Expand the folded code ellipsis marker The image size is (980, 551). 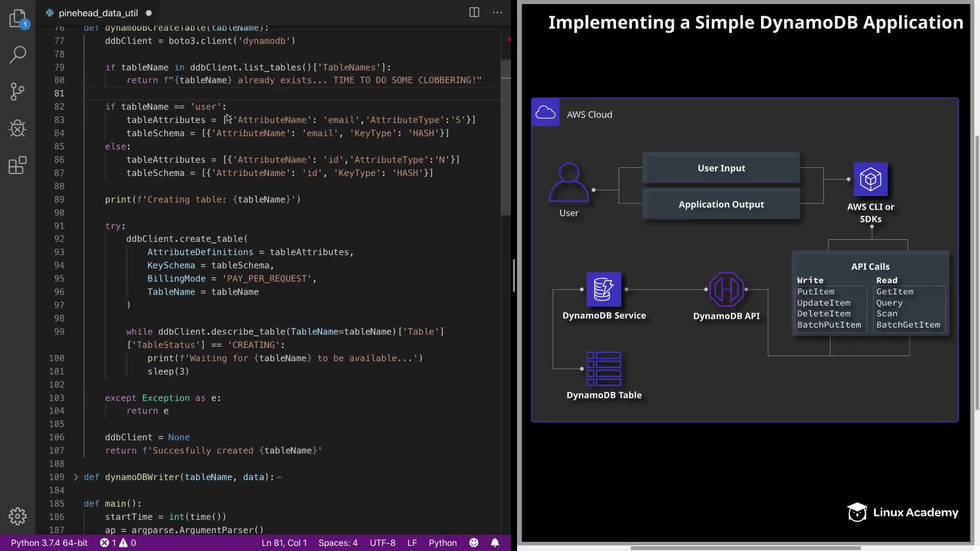(279, 478)
